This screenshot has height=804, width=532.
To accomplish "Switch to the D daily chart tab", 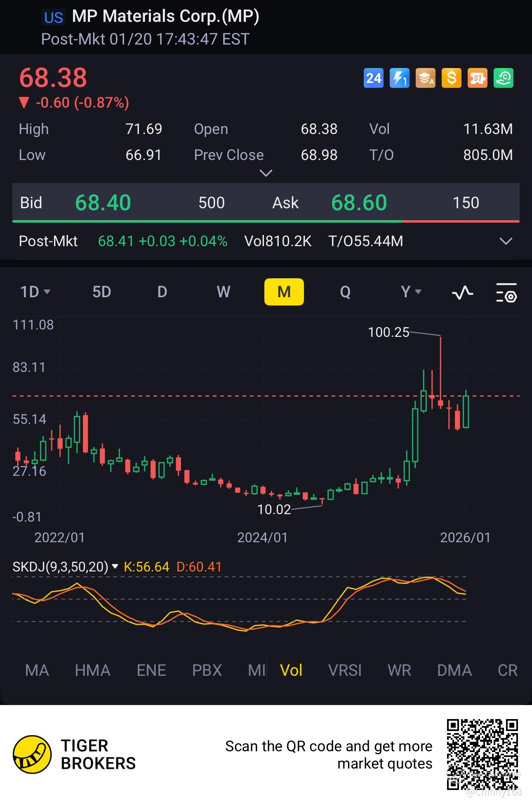I will [x=162, y=292].
